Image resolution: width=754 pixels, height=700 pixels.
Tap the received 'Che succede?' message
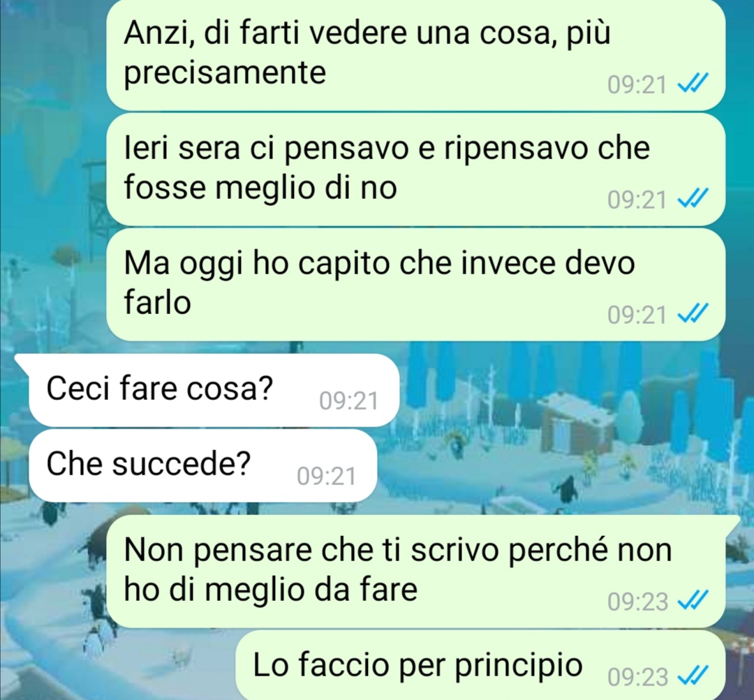[x=202, y=465]
